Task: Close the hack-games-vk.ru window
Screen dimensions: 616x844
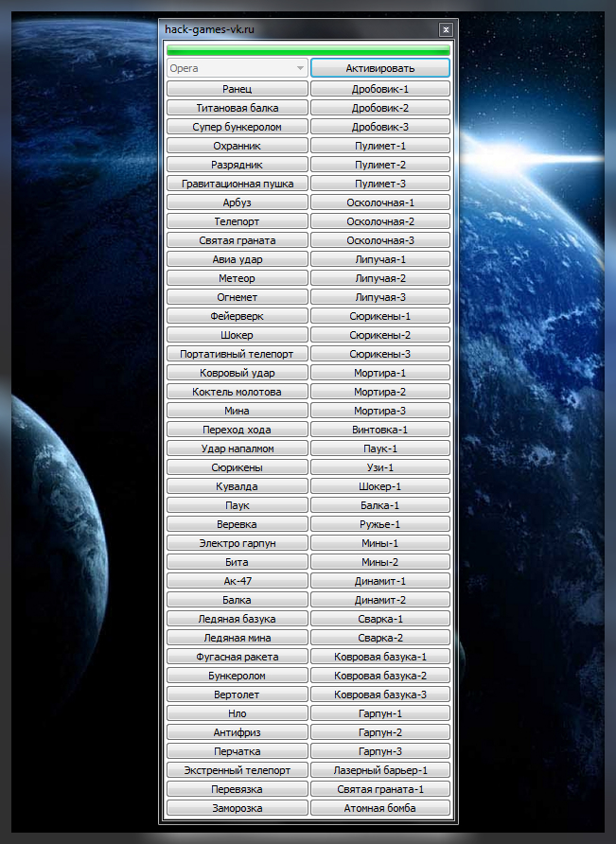Action: (x=446, y=30)
